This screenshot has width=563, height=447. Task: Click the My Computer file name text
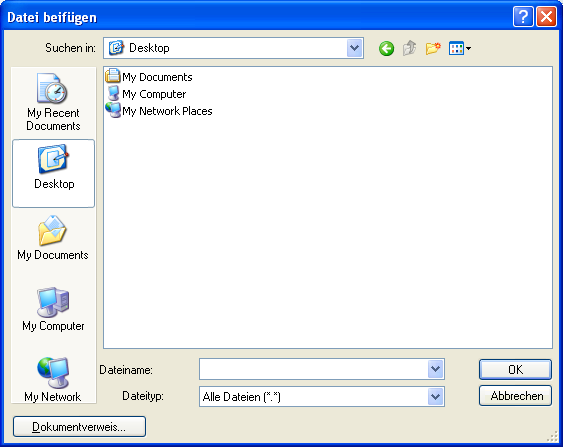click(x=154, y=94)
